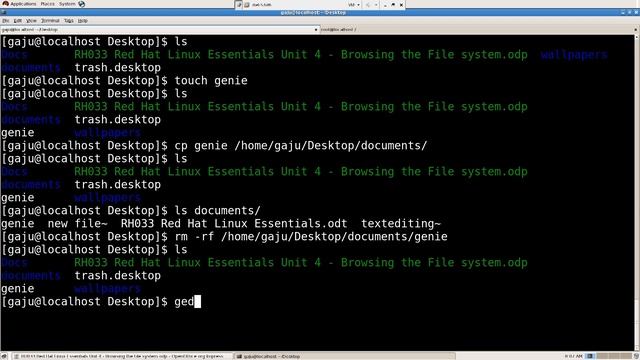Screen dimensions: 640x360
Task: Open the terminal View menu
Action: [31, 20]
